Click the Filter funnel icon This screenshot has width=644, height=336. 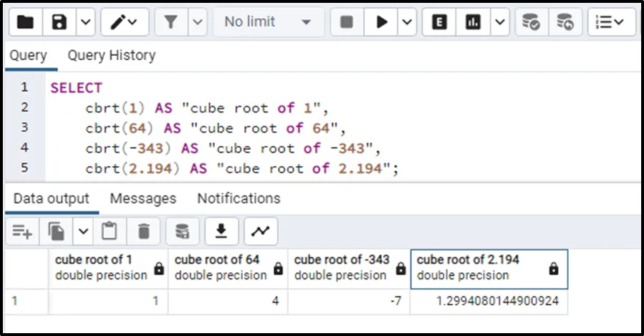pos(170,22)
